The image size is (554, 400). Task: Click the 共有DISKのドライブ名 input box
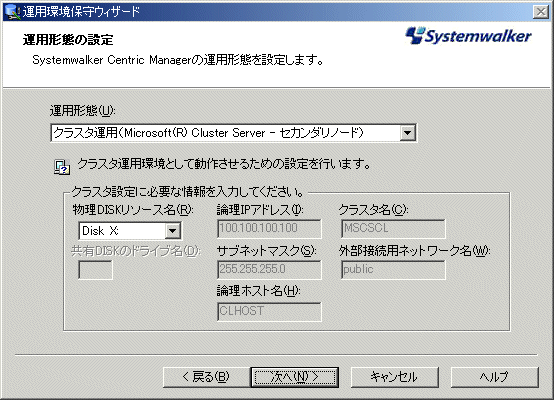pyautogui.click(x=95, y=270)
